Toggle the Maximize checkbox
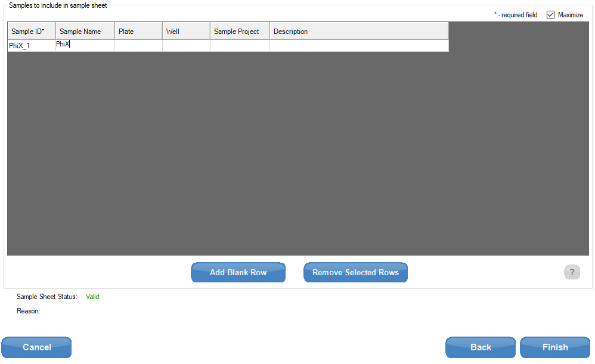Image resolution: width=595 pixels, height=364 pixels. tap(550, 15)
